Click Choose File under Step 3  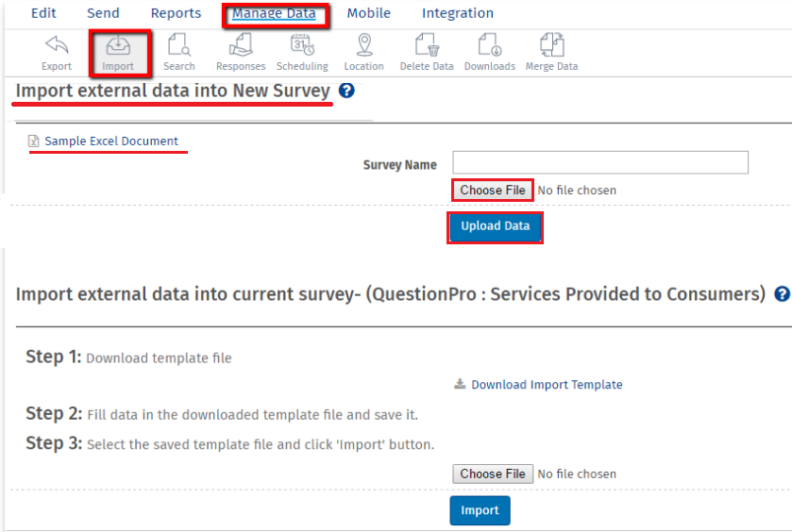click(x=493, y=474)
